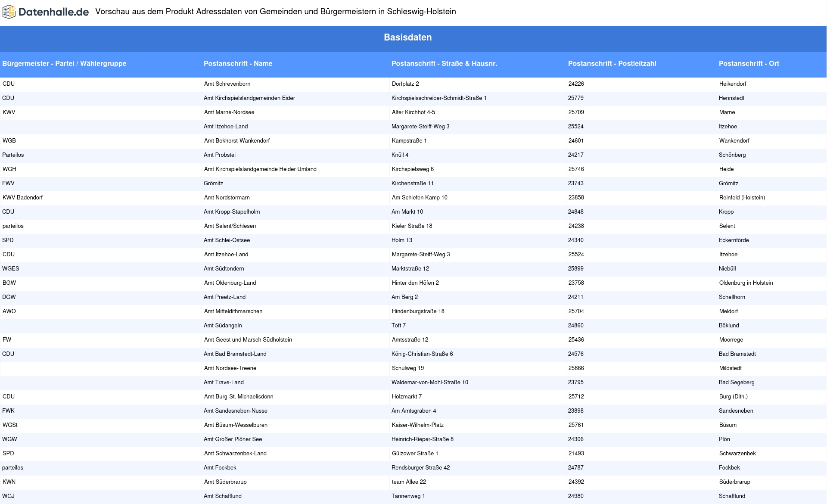Select the Basisdaten section header
The width and height of the screenshot is (827, 504).
(x=407, y=37)
